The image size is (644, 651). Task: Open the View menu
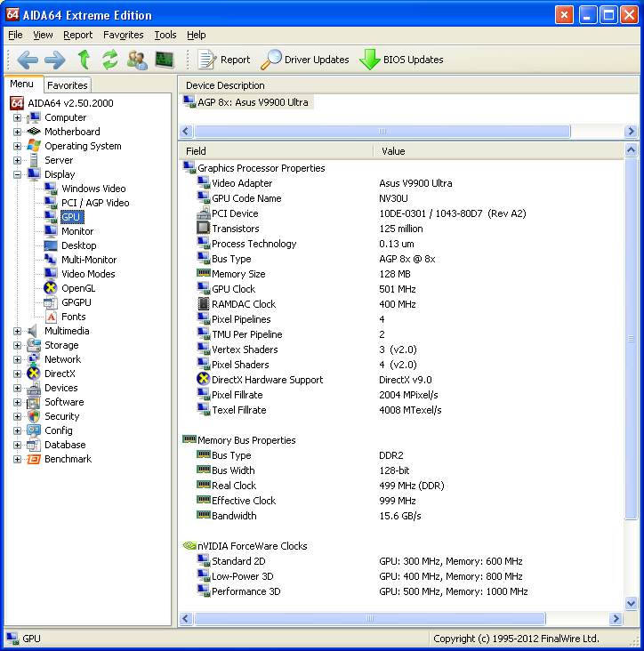pyautogui.click(x=43, y=35)
